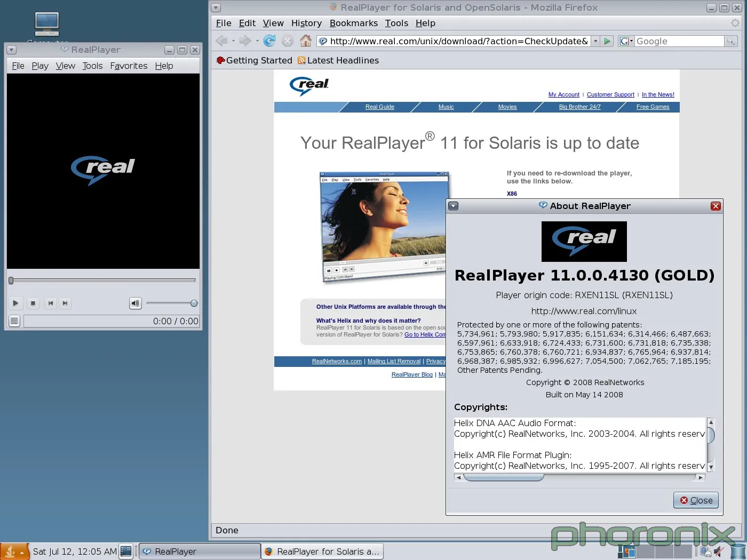Click the Latest Headlines bookmark
This screenshot has width=747, height=560.
pyautogui.click(x=343, y=60)
